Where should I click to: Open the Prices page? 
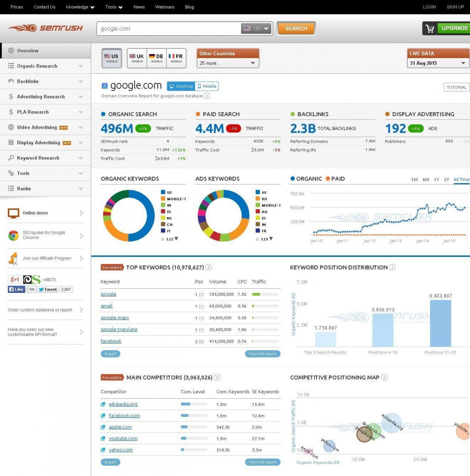(x=17, y=7)
